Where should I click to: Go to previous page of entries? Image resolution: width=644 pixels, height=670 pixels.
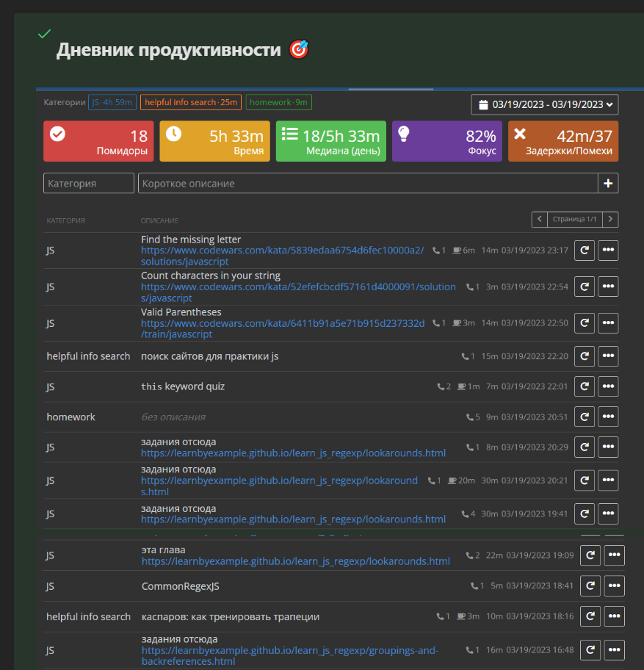pos(540,219)
